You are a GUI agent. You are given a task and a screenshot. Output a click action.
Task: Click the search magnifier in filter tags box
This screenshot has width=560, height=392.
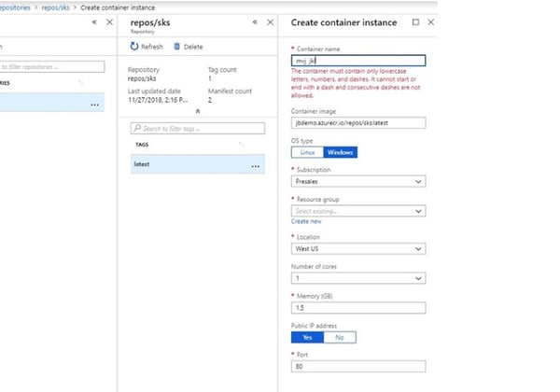pyautogui.click(x=137, y=128)
